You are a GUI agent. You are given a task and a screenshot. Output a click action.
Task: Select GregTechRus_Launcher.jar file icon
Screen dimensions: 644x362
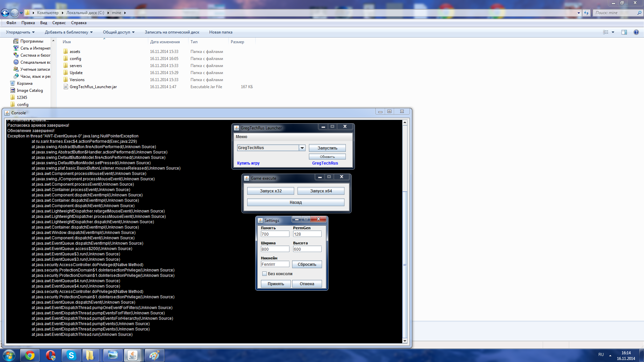tap(66, 86)
